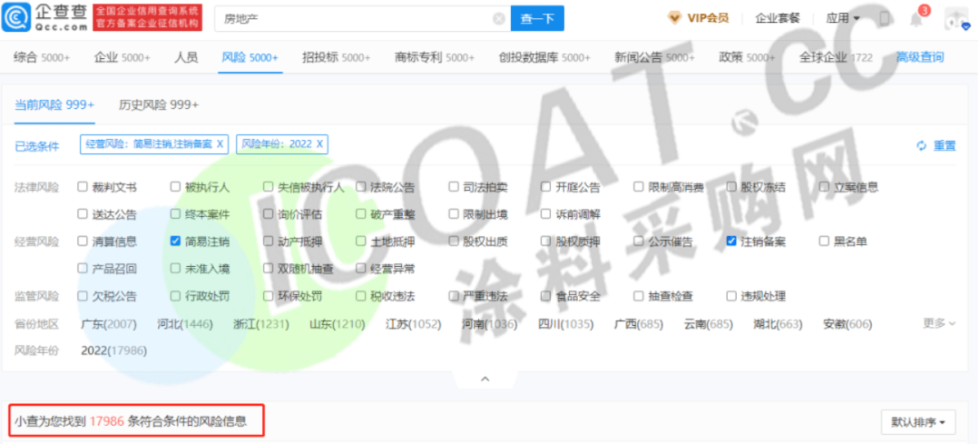Click the 查一下 search button
The height and width of the screenshot is (444, 980).
pos(537,18)
